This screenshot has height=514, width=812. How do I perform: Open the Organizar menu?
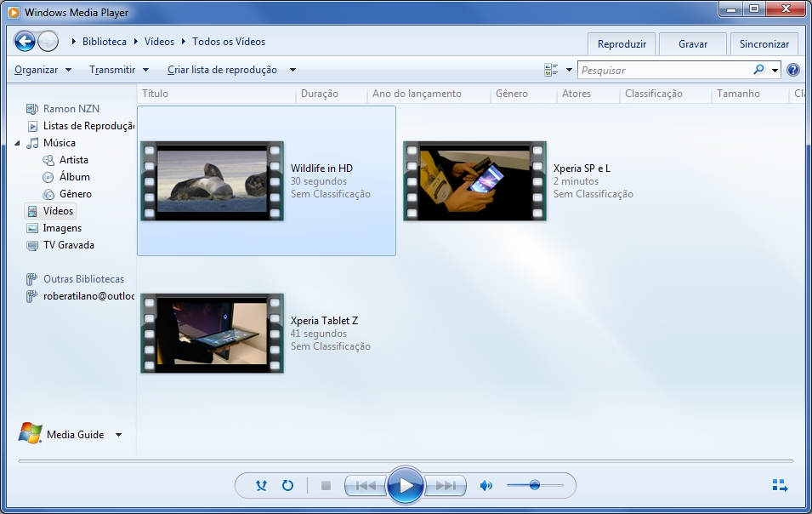(x=43, y=70)
